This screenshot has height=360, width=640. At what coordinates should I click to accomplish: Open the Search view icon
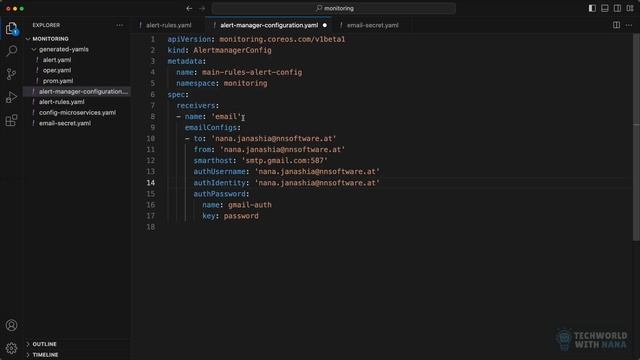[11, 51]
